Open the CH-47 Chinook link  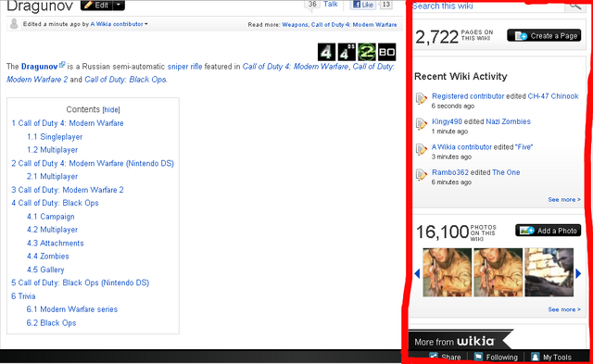point(553,96)
